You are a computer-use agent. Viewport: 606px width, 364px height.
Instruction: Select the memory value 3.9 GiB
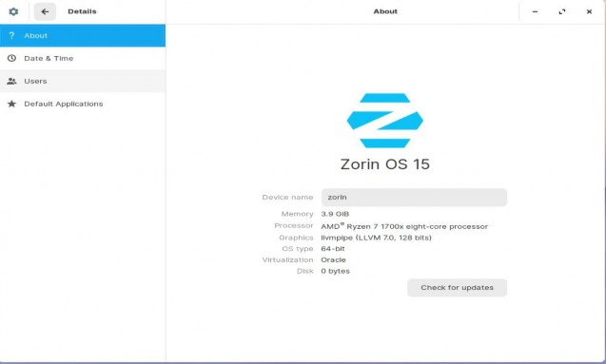pyautogui.click(x=335, y=214)
